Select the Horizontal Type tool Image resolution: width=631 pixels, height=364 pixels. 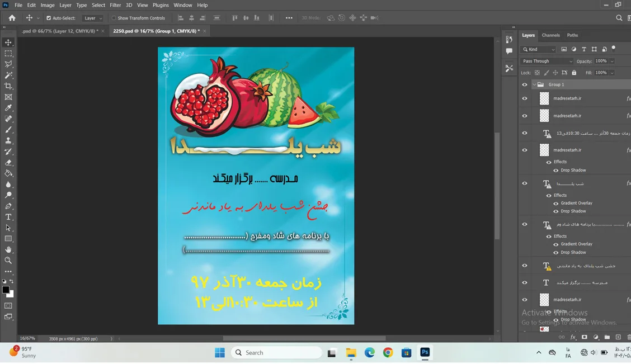click(x=8, y=217)
